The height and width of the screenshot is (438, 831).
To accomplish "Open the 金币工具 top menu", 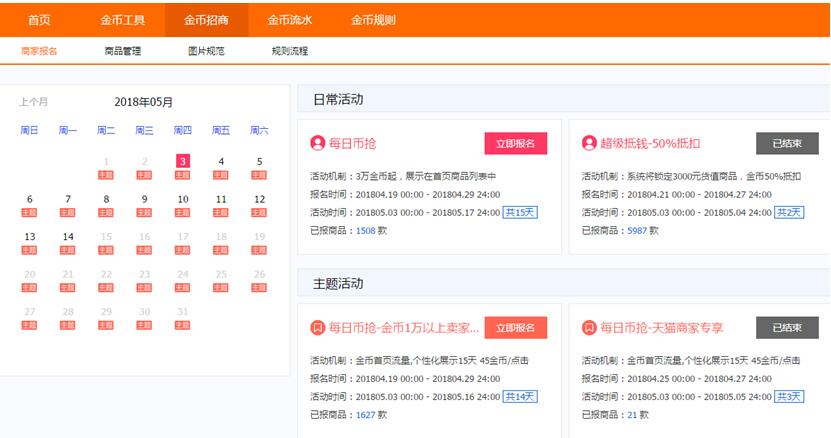I will [123, 19].
